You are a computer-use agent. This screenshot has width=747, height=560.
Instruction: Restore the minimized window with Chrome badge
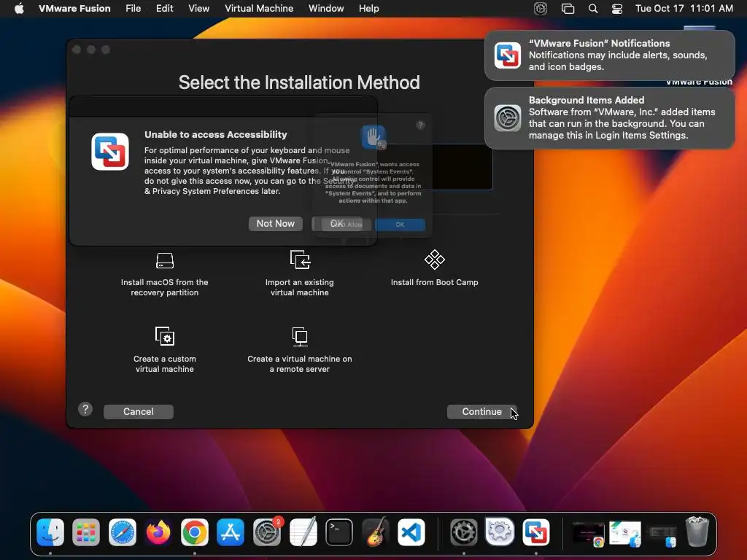(589, 533)
